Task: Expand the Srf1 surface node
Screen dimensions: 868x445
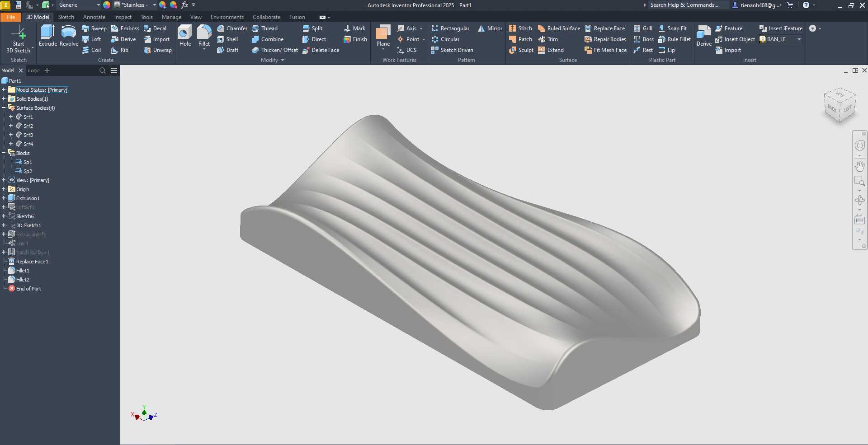Action: click(11, 117)
